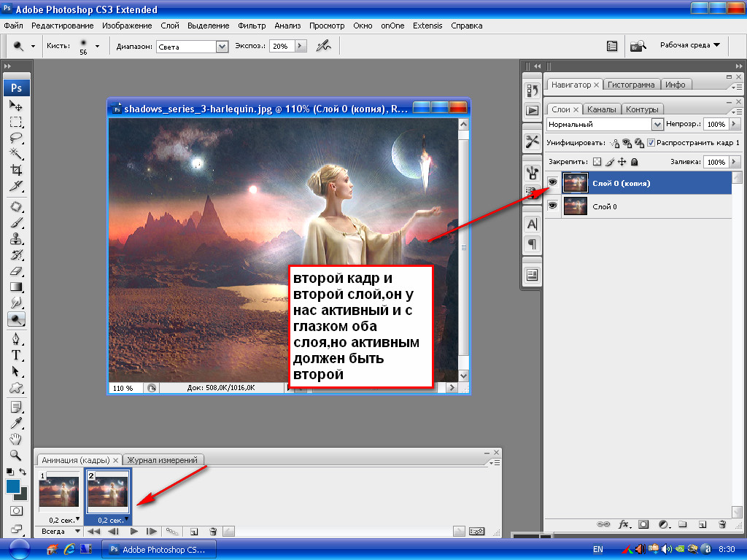Select the Notes tool
Image resolution: width=747 pixels, height=560 pixels.
tap(16, 407)
